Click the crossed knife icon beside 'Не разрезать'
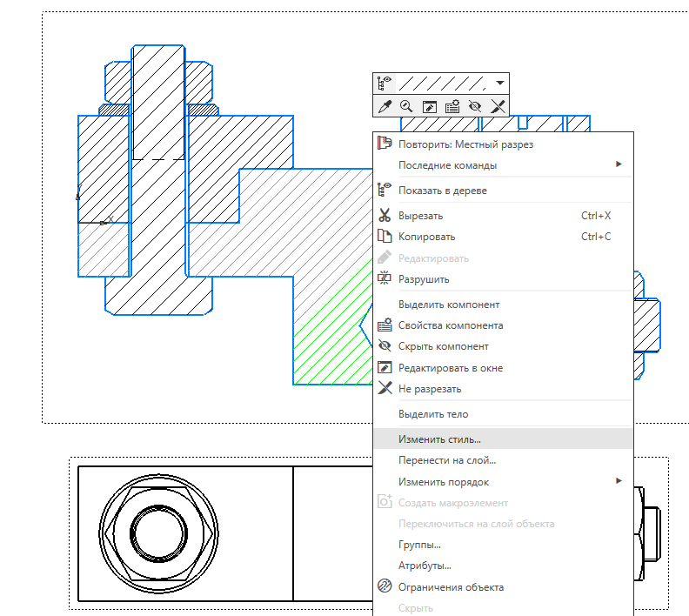 point(385,388)
